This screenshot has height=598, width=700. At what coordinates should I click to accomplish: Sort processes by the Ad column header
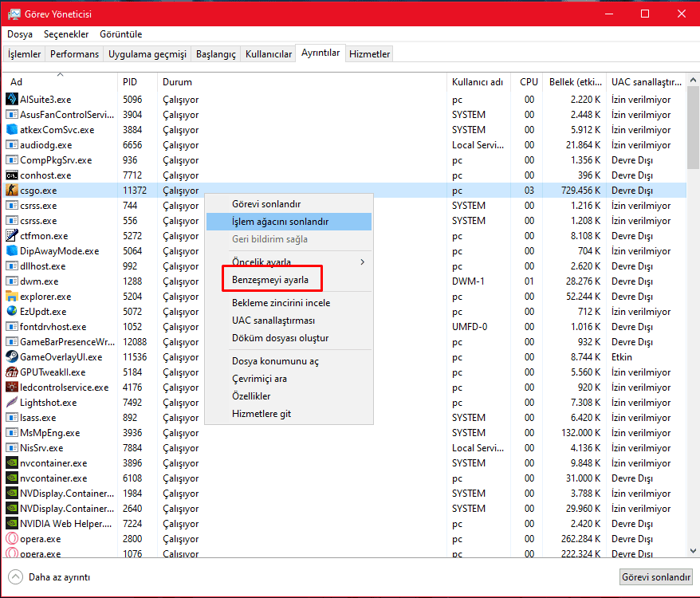(x=17, y=82)
